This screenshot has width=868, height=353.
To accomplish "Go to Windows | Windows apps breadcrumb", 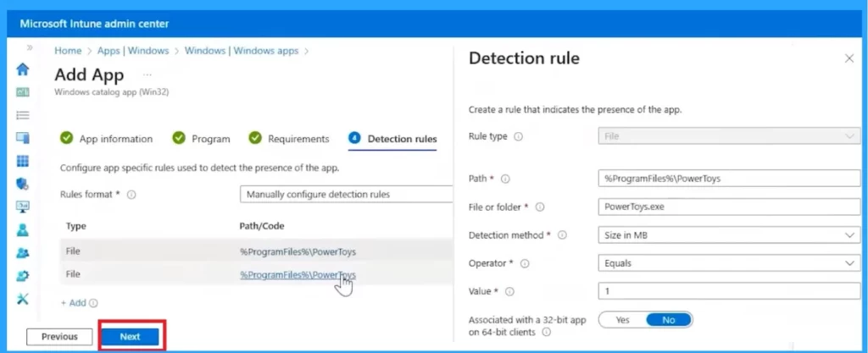I will [x=242, y=51].
